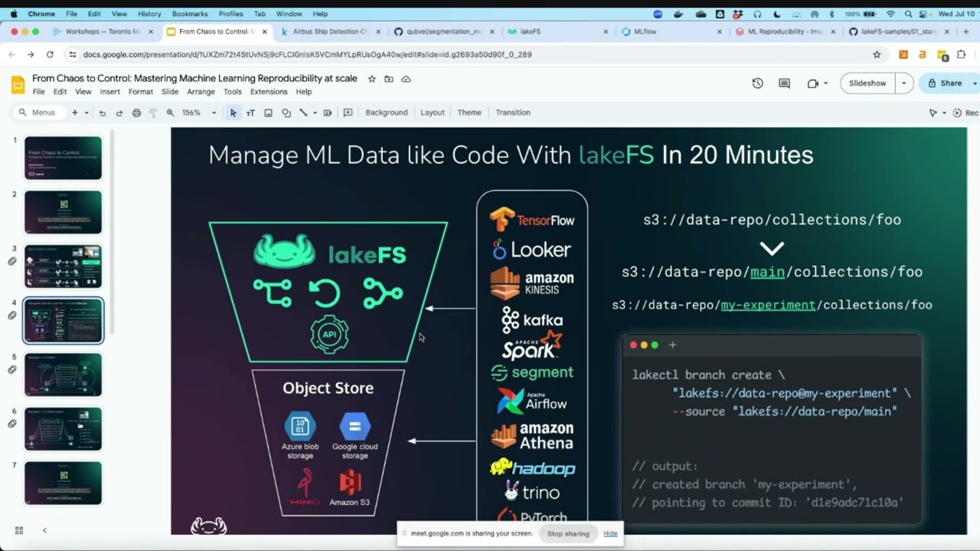Click the Redo arrow in the toolbar
Viewport: 980px width, 551px height.
pos(119,112)
